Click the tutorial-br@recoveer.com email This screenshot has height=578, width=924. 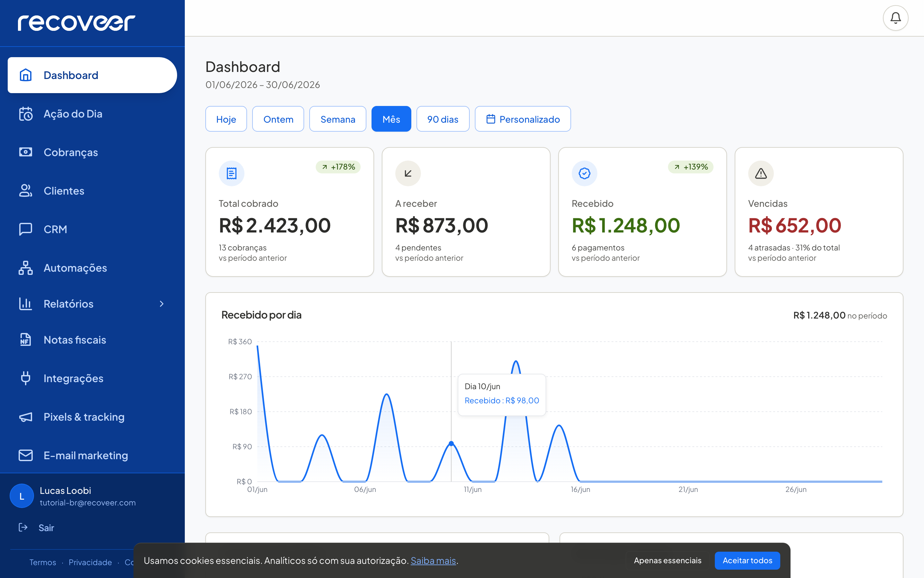click(88, 503)
